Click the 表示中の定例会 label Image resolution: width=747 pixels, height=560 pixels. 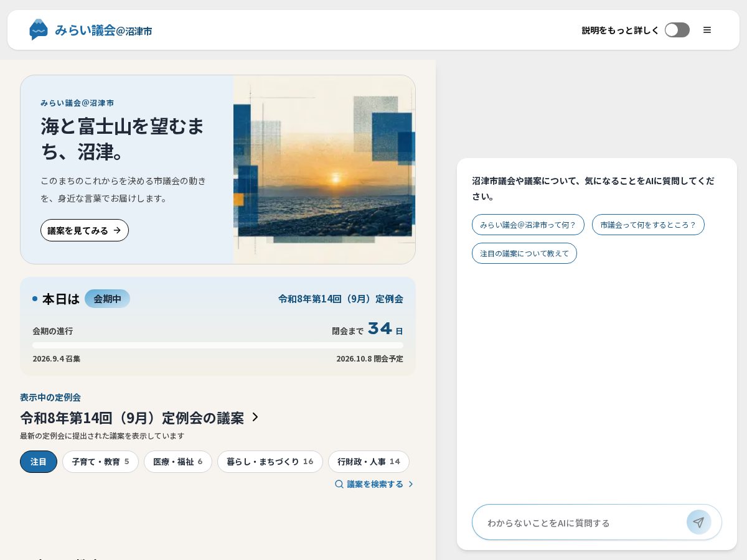tap(50, 397)
